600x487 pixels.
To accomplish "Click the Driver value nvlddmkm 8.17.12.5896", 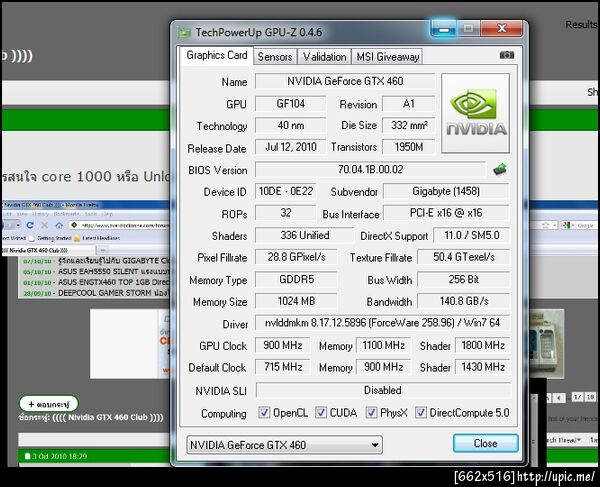I will tap(383, 323).
